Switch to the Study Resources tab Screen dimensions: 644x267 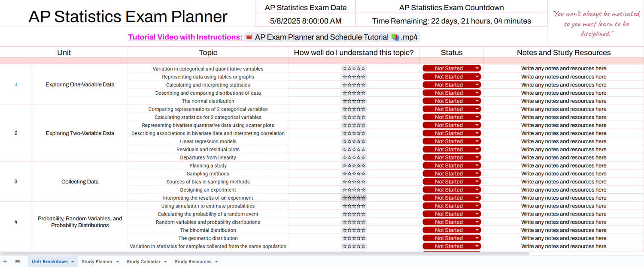pyautogui.click(x=193, y=261)
